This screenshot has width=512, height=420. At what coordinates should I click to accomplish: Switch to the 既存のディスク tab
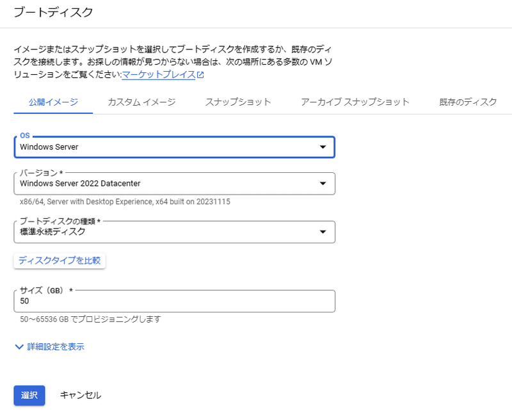(468, 102)
